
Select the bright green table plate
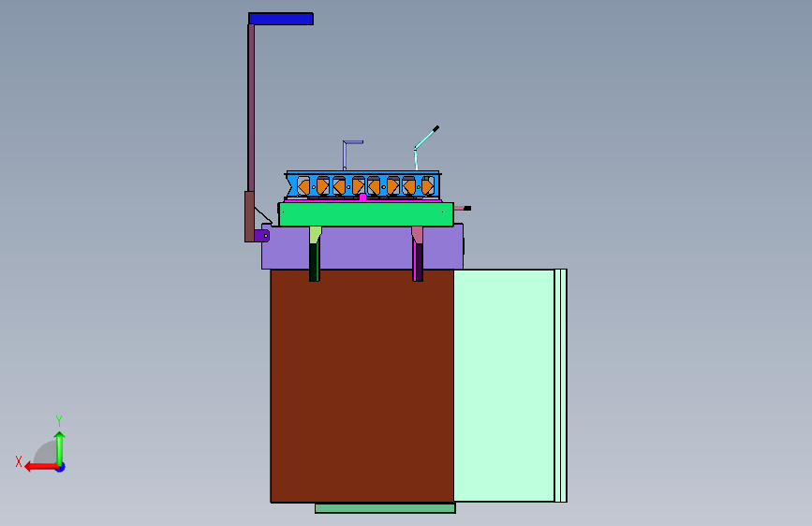point(366,214)
